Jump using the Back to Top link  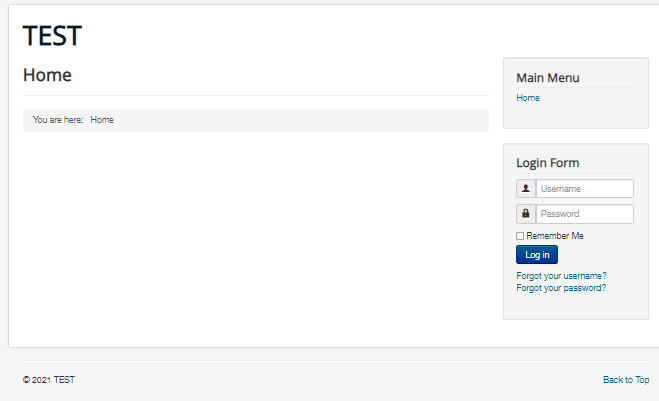(x=626, y=380)
